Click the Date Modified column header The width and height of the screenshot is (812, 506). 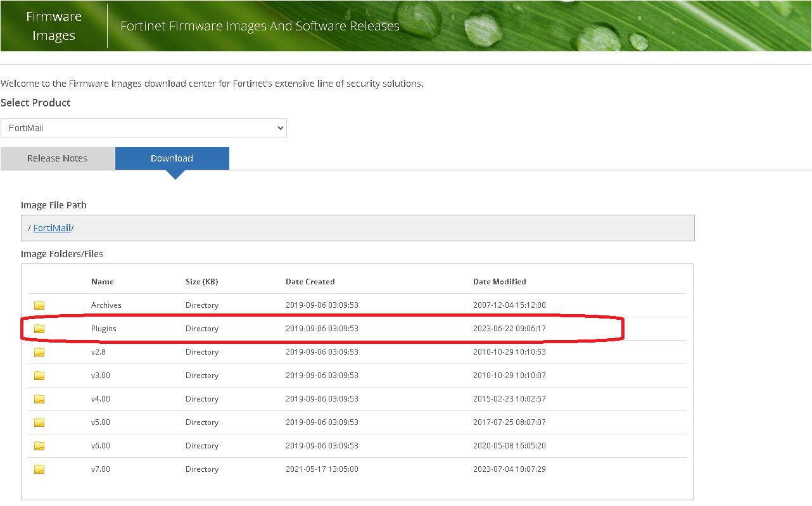(499, 281)
